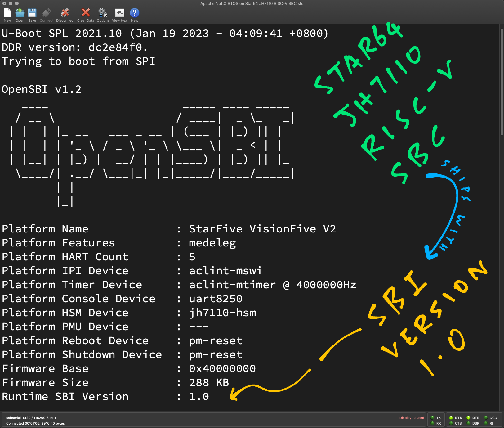Click the 'Platform Shutdown Device' line
The width and height of the screenshot is (504, 428).
[122, 355]
